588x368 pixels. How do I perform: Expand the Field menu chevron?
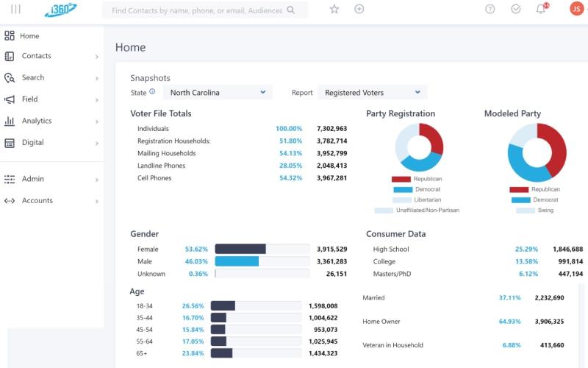[97, 100]
